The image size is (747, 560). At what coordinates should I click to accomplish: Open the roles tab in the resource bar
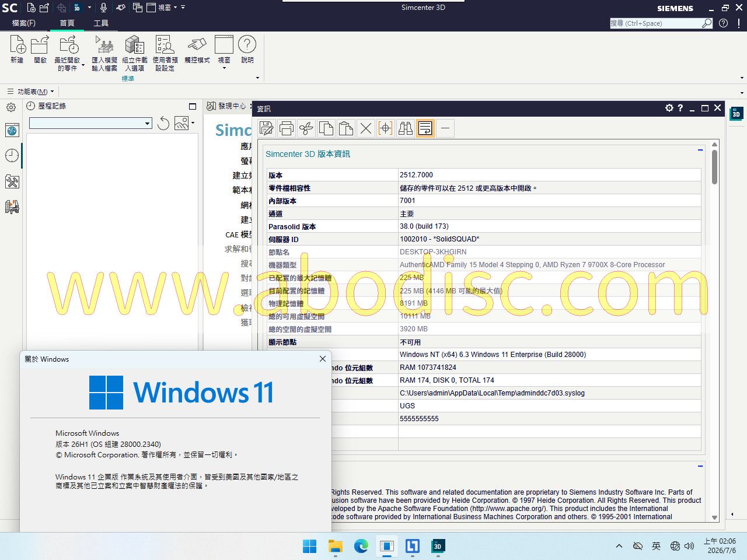pyautogui.click(x=12, y=206)
